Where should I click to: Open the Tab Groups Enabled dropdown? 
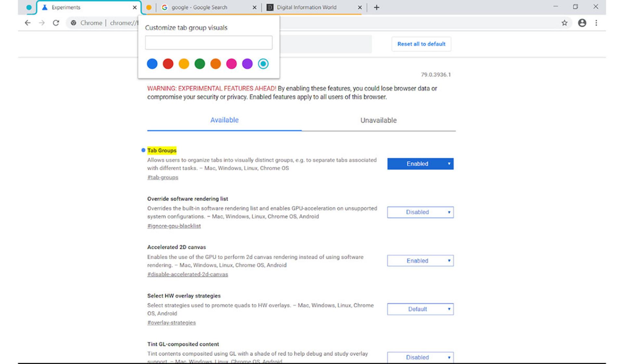(x=420, y=164)
